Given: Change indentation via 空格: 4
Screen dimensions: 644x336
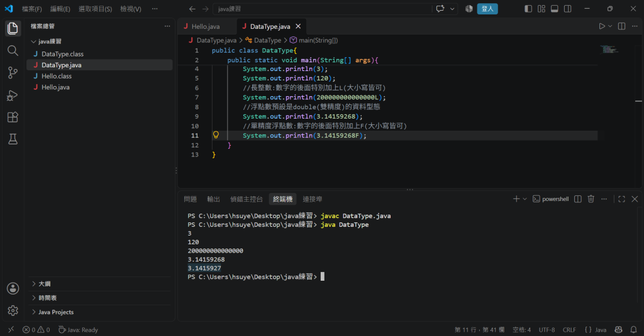Looking at the screenshot, I should pyautogui.click(x=521, y=330).
